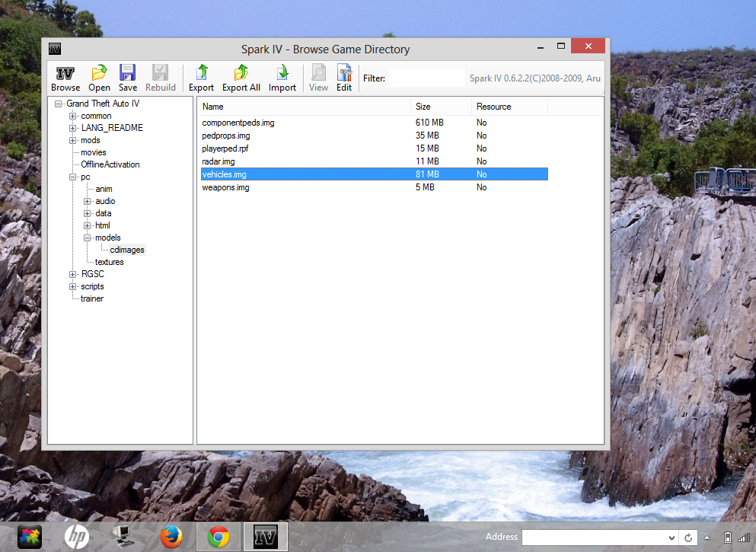The width and height of the screenshot is (756, 552).
Task: Open Google Chrome from the taskbar
Action: (218, 537)
